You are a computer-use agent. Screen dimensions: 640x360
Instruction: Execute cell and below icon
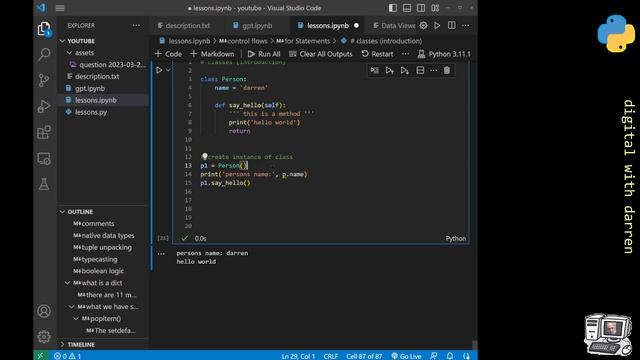404,71
